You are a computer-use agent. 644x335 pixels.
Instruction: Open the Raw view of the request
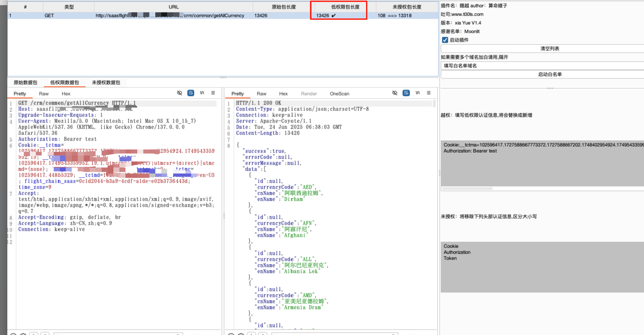tap(44, 94)
